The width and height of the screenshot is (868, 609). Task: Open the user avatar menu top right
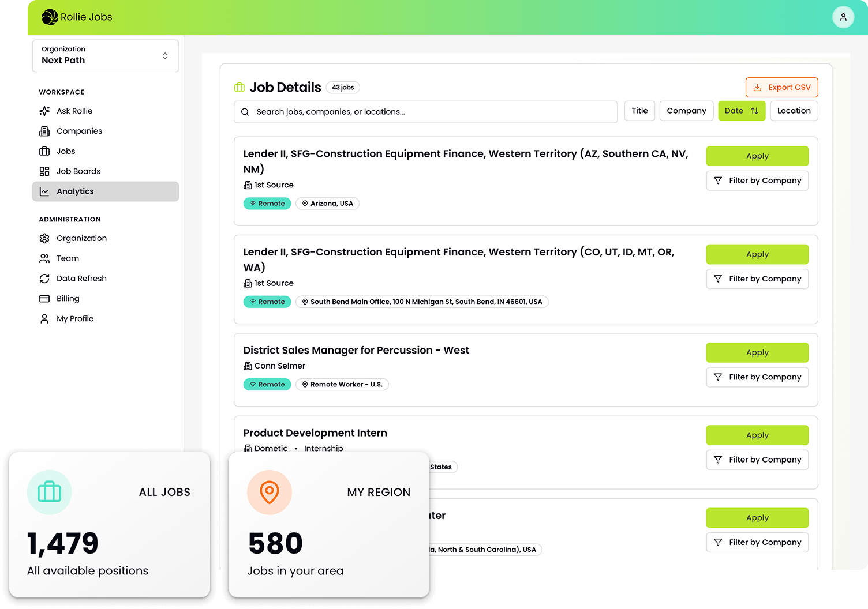coord(843,17)
